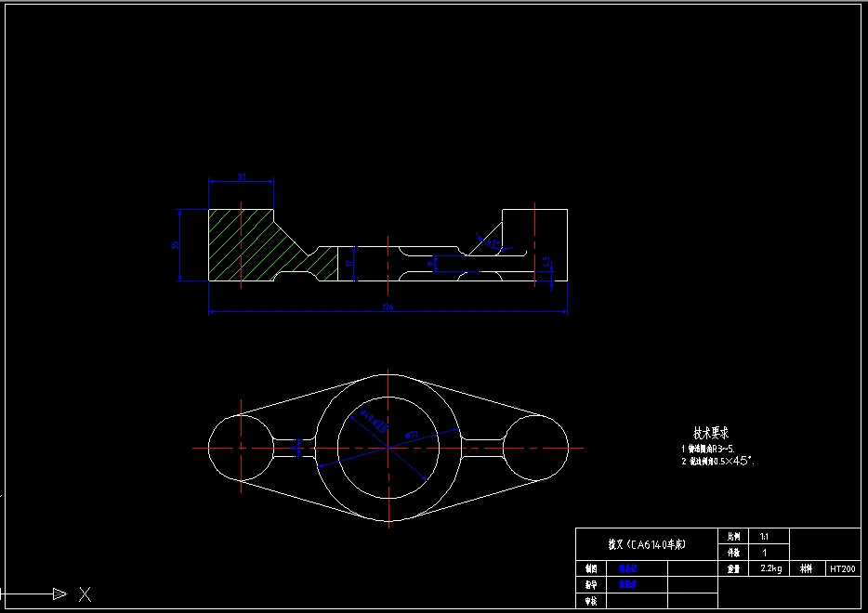Viewport: 868px width, 613px height.
Task: Click the 技术要求 heading text
Action: tap(711, 433)
